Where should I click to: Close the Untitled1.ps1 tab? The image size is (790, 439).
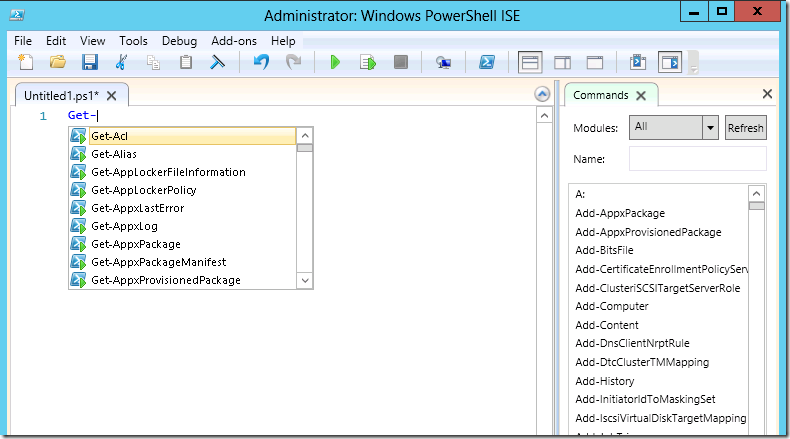coord(111,96)
